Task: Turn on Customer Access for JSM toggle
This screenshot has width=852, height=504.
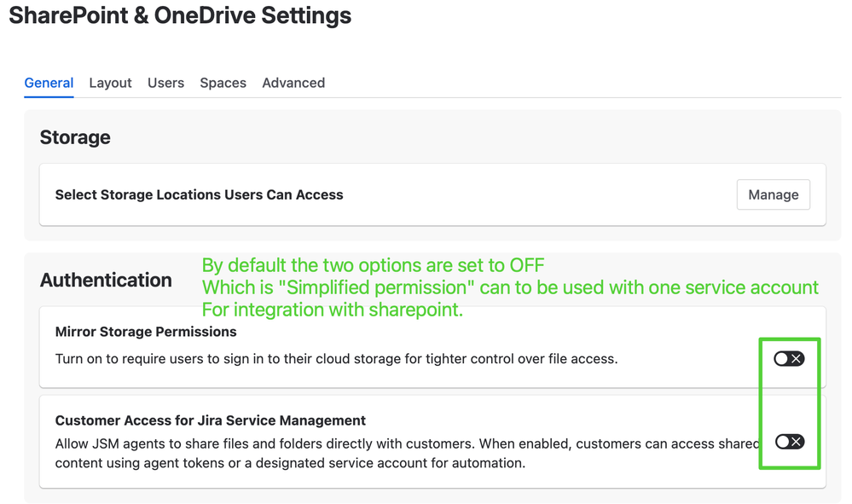Action: click(x=790, y=442)
